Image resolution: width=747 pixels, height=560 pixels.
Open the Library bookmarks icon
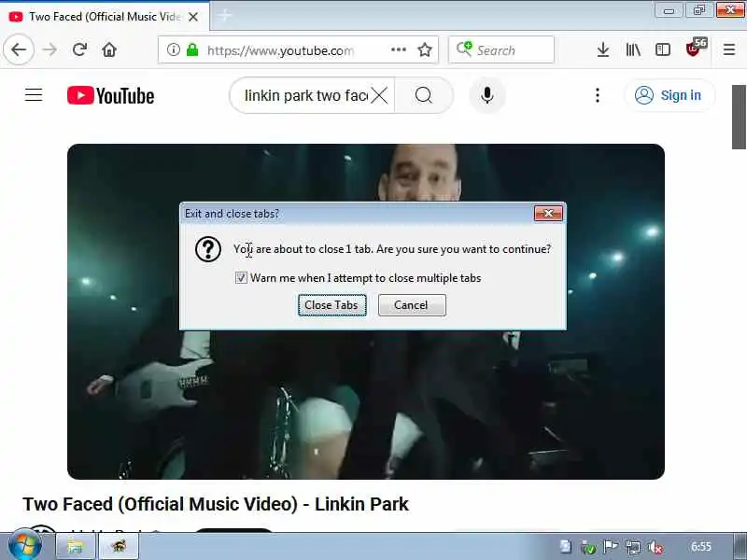[x=633, y=49]
